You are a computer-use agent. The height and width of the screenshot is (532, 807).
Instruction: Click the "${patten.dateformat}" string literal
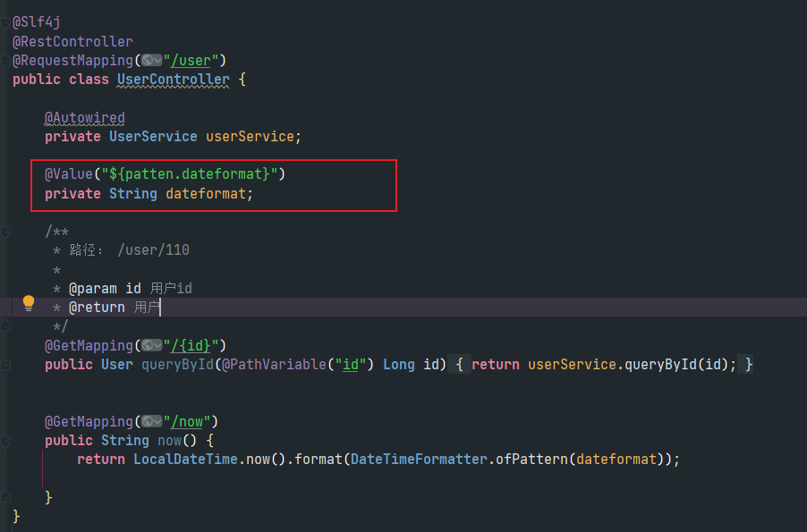point(190,173)
